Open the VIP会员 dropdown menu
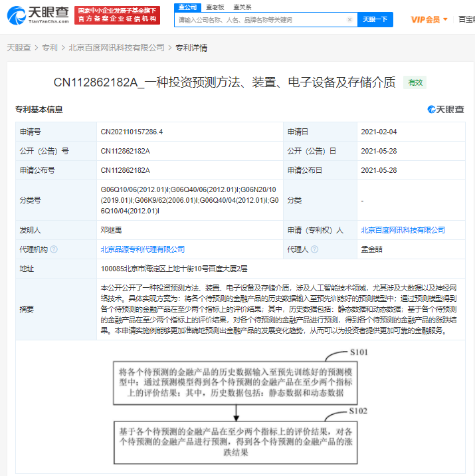 pyautogui.click(x=428, y=19)
